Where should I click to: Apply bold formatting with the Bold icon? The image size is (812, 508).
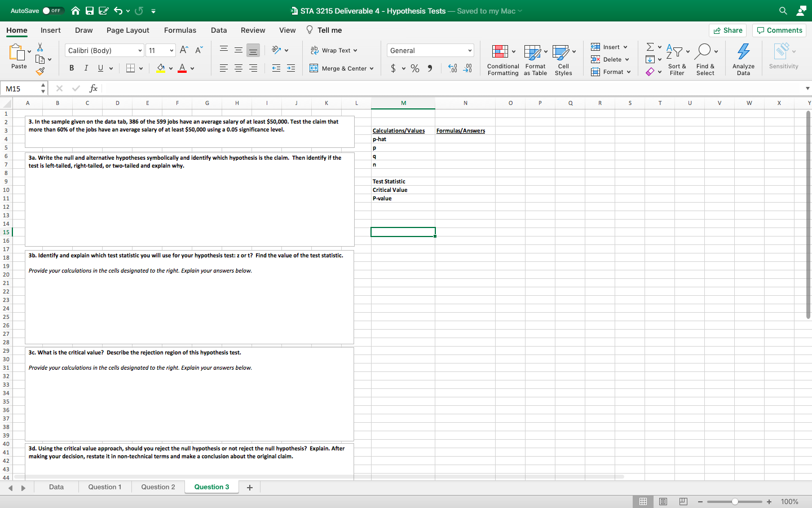(71, 68)
